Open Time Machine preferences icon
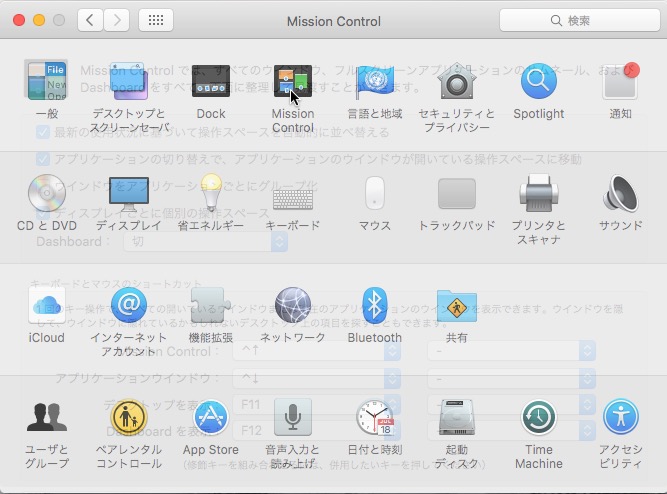Screen dimensions: 667x494 pyautogui.click(x=539, y=417)
